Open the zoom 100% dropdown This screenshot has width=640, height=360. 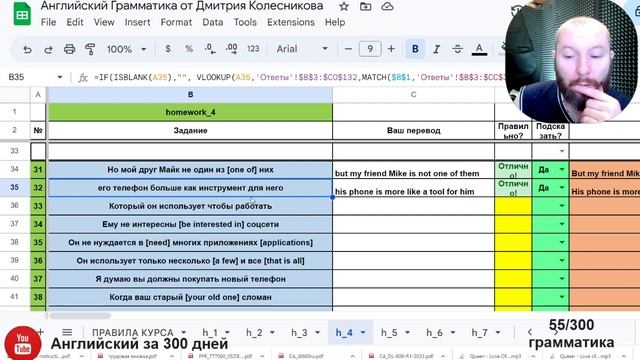point(127,49)
